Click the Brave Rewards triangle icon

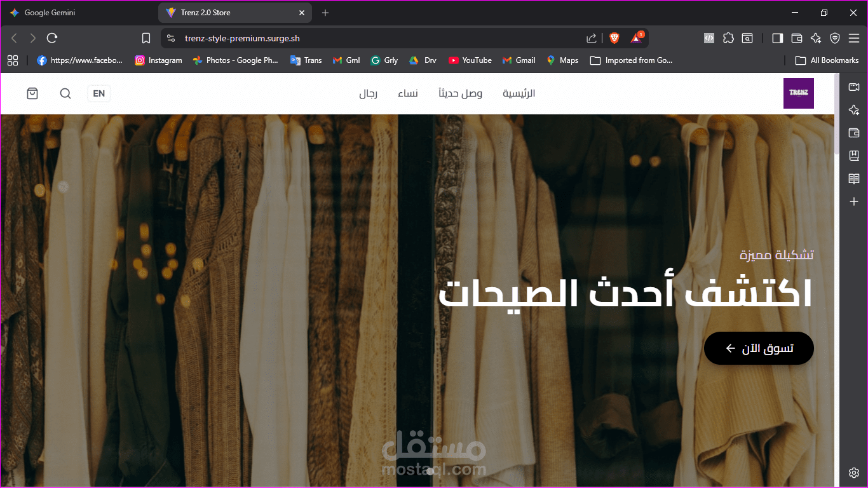point(636,38)
